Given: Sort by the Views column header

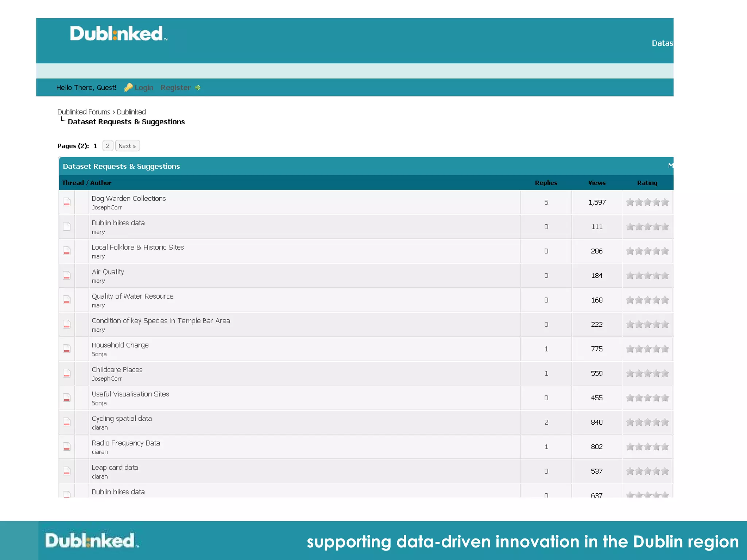Looking at the screenshot, I should pos(597,183).
